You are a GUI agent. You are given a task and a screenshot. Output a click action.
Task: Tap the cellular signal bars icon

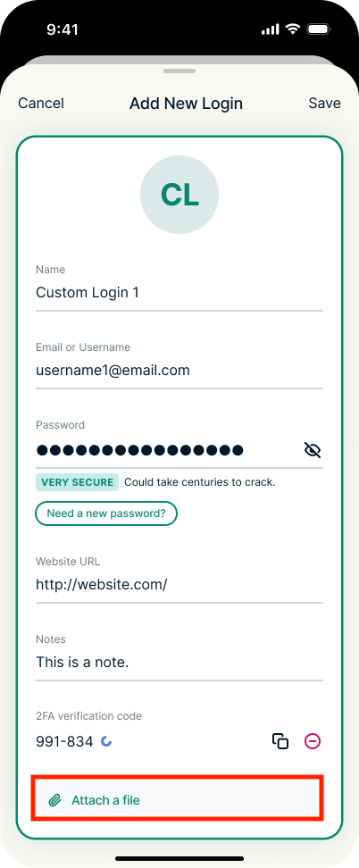[271, 29]
